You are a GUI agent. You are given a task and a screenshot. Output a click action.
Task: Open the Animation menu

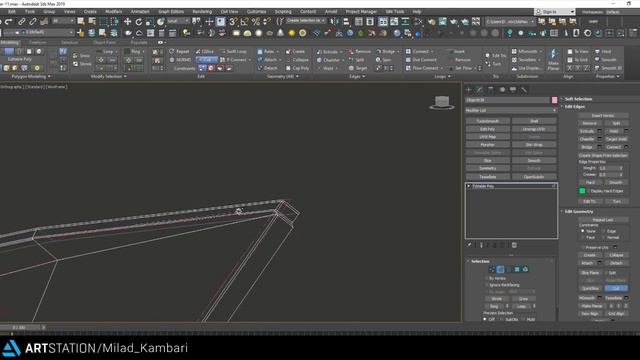click(x=140, y=12)
